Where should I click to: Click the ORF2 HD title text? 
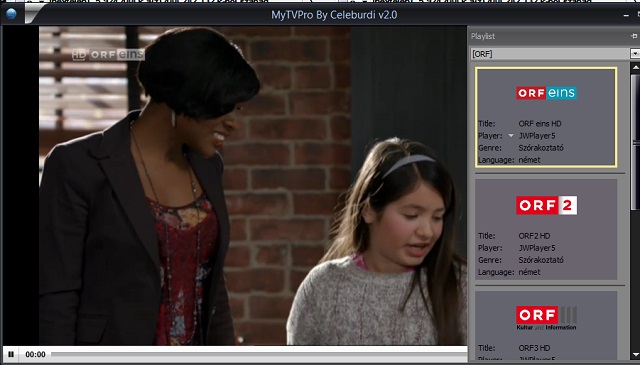coord(534,236)
